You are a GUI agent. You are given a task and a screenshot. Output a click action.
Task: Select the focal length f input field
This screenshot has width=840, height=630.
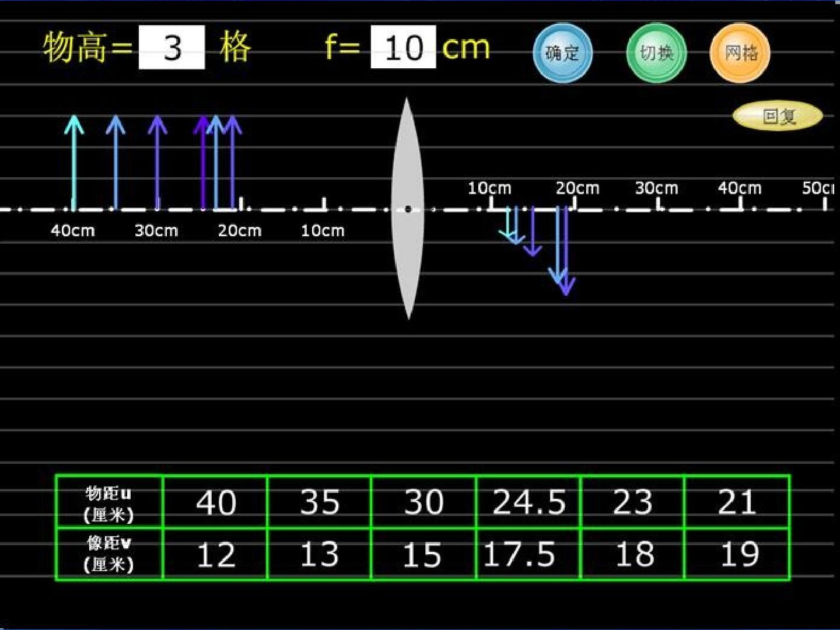point(403,47)
